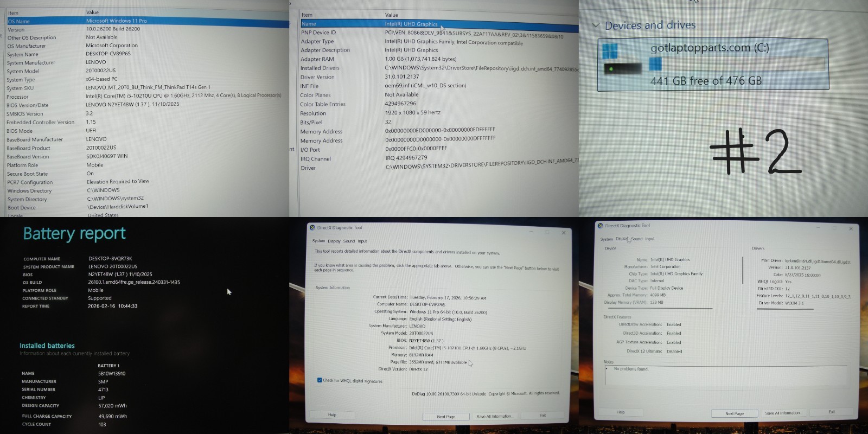Select highlighted Name Intel(R) UHD Graphics row
The image size is (868, 434).
(x=439, y=24)
